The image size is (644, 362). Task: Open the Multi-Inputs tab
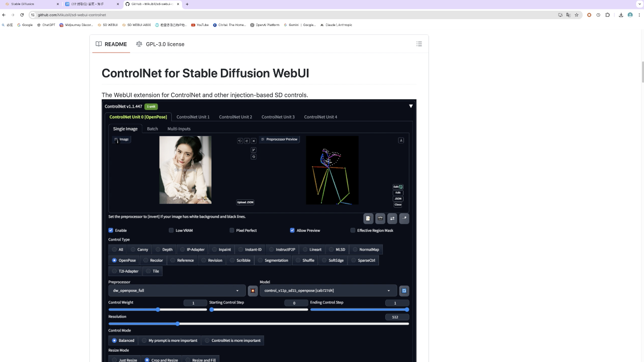point(179,129)
